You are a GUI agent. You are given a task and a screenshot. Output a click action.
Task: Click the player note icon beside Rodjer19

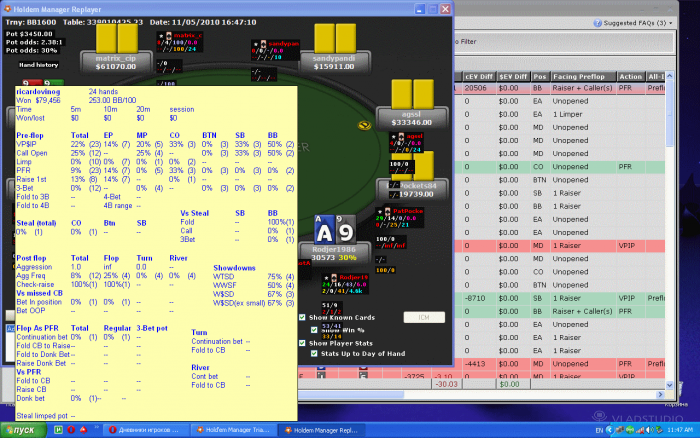[334, 278]
